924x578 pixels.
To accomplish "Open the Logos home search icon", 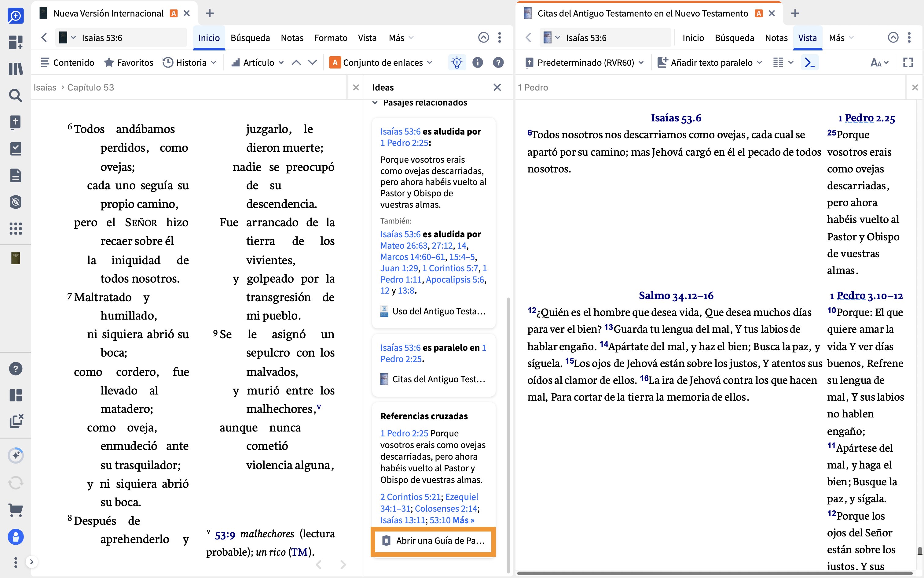I will click(x=16, y=16).
